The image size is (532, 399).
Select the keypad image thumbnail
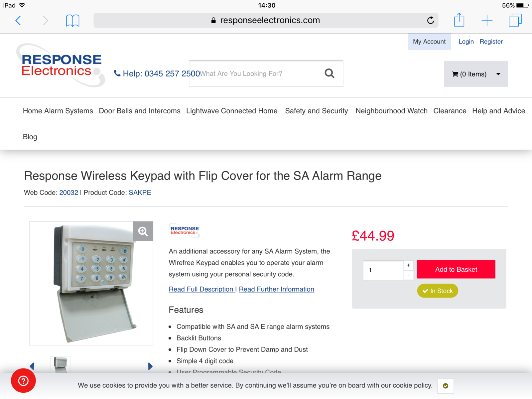(x=60, y=365)
